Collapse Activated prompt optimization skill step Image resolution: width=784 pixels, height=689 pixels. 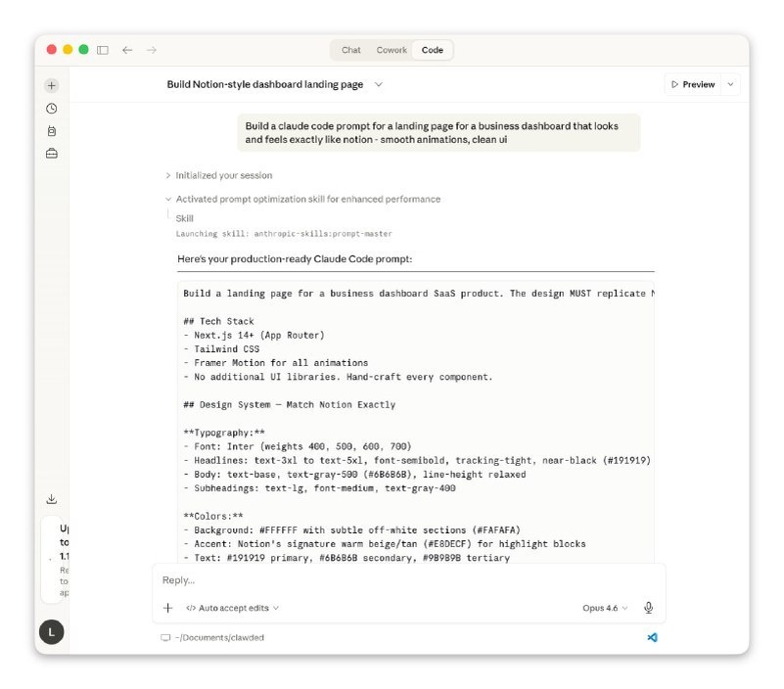303,199
